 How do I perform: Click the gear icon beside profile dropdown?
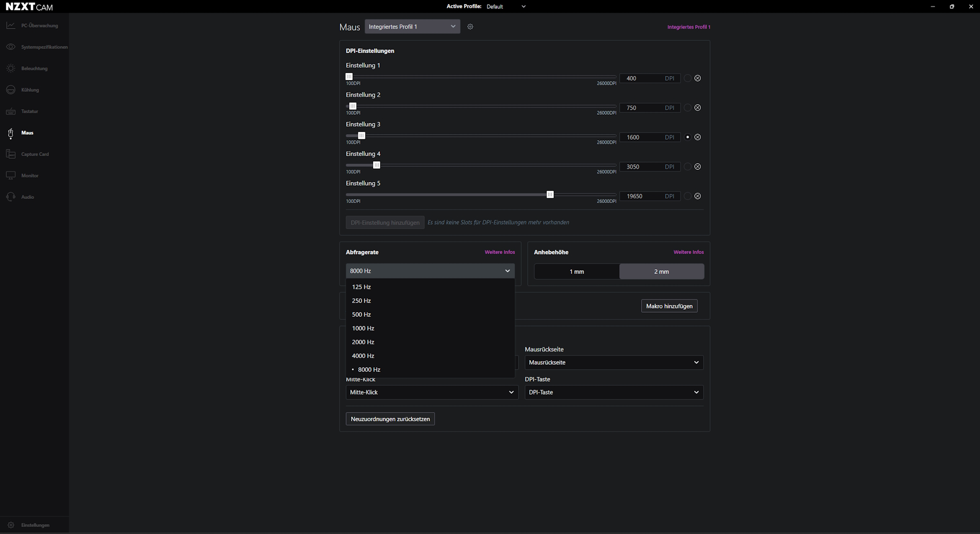(x=470, y=27)
